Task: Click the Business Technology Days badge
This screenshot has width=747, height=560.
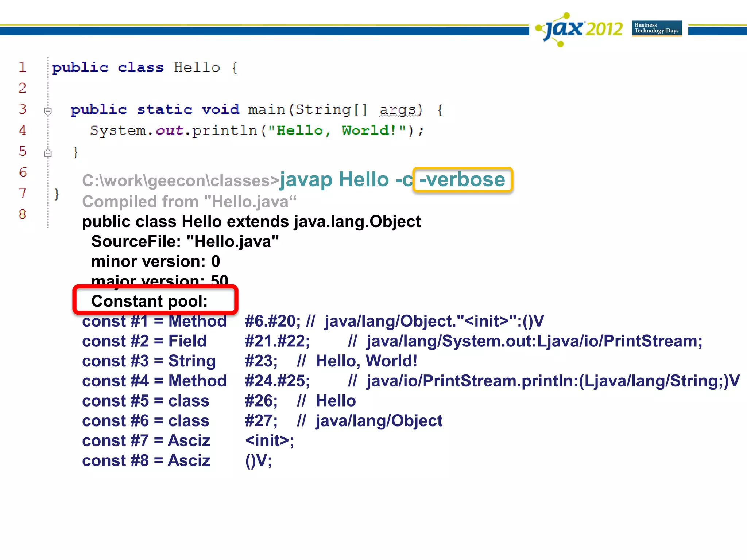Action: click(x=657, y=28)
